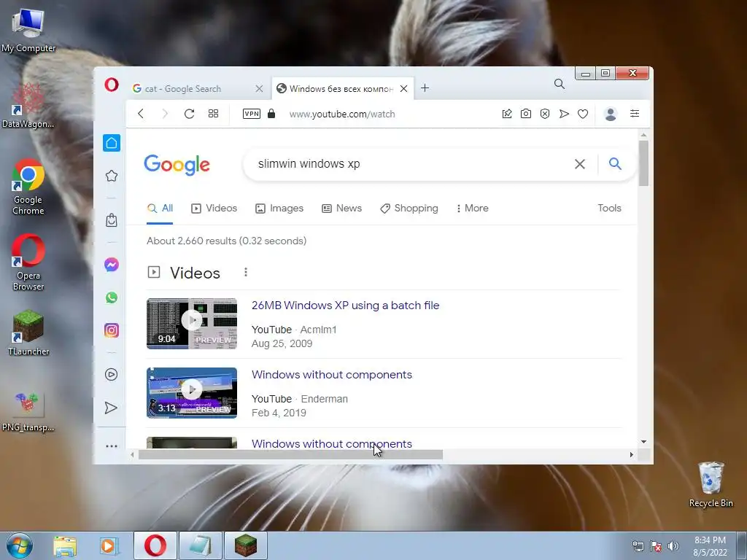Search tabs with the magnifier icon

(x=560, y=85)
